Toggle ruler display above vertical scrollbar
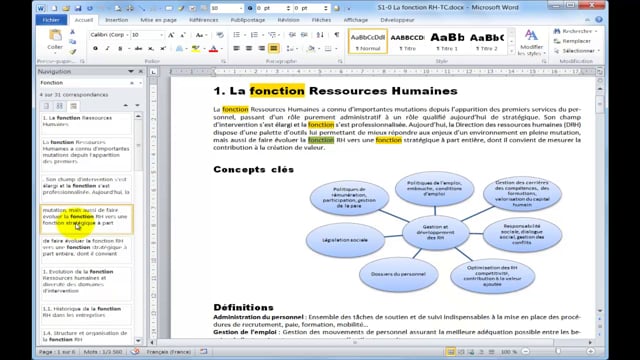Viewport: 640px width, 360px height. 600,72
